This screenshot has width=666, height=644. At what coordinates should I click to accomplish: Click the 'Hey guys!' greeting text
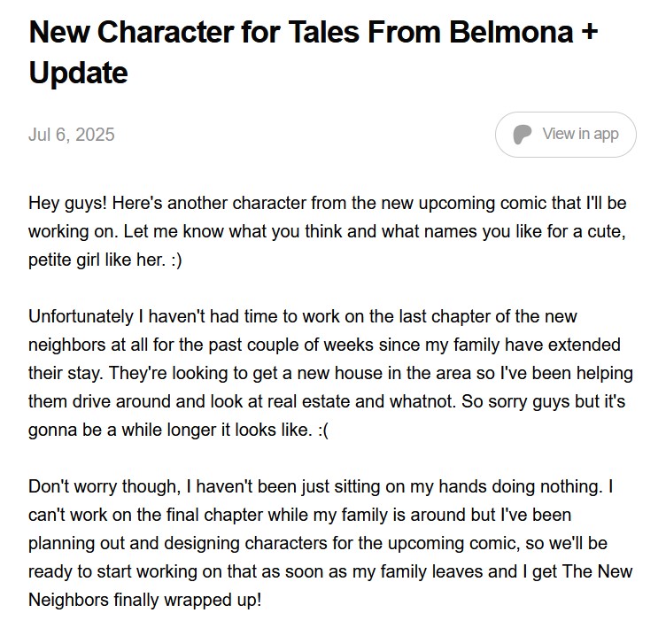click(x=67, y=203)
